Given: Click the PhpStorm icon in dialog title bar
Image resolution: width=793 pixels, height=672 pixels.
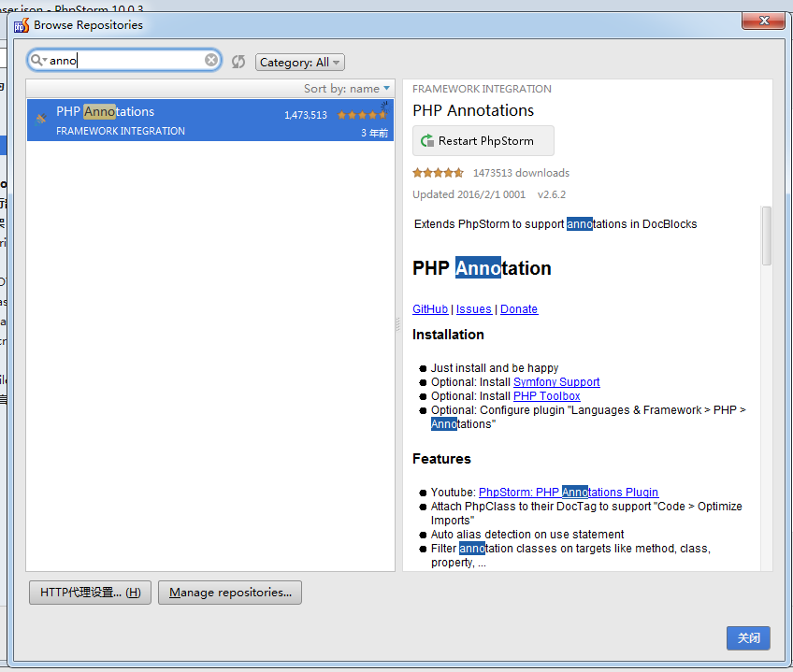Looking at the screenshot, I should pyautogui.click(x=22, y=25).
